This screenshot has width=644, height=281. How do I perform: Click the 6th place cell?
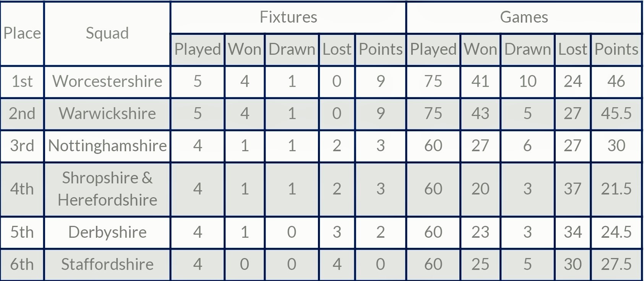[x=22, y=264]
